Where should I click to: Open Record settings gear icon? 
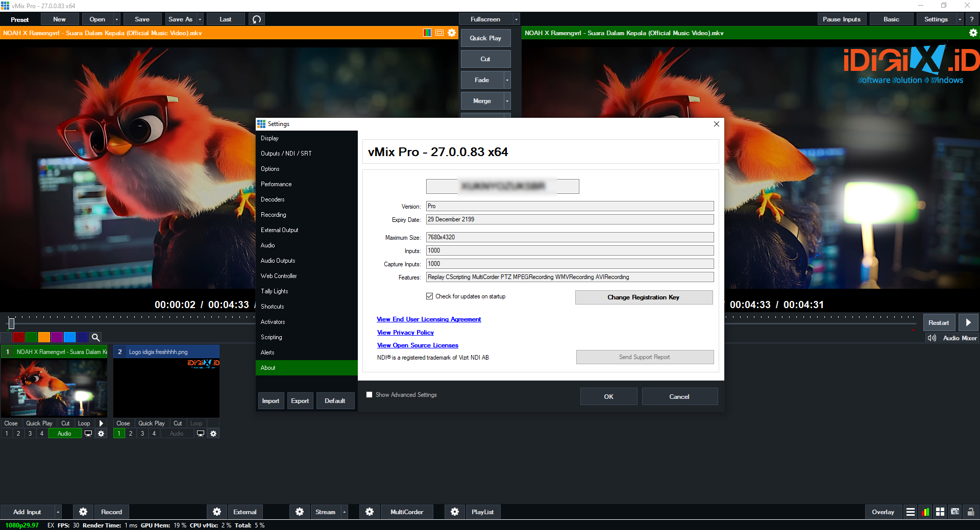pos(83,512)
